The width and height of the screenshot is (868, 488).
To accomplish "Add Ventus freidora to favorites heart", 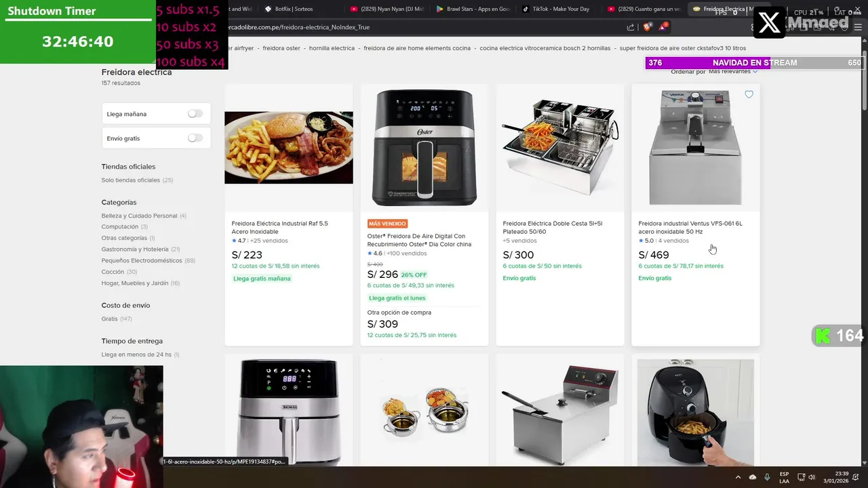I will (749, 94).
